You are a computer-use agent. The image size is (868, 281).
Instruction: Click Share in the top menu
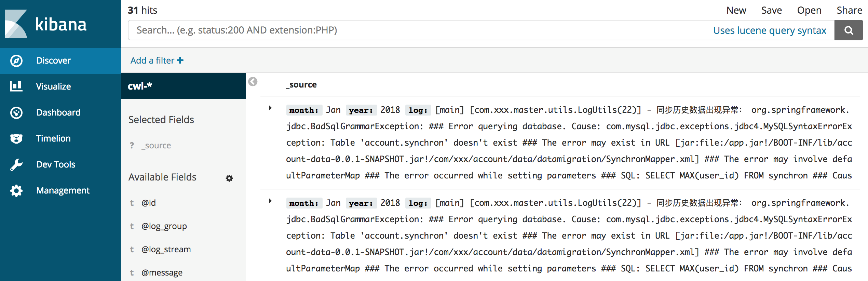coord(850,10)
